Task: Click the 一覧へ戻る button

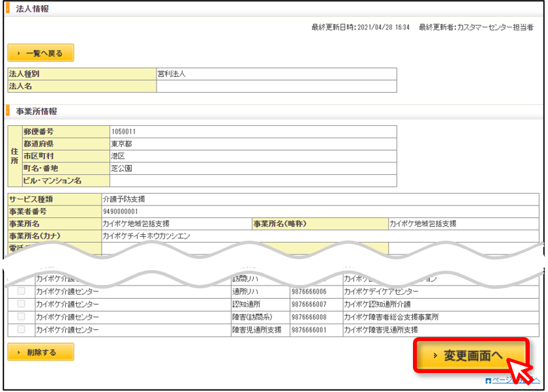Action: 40,53
